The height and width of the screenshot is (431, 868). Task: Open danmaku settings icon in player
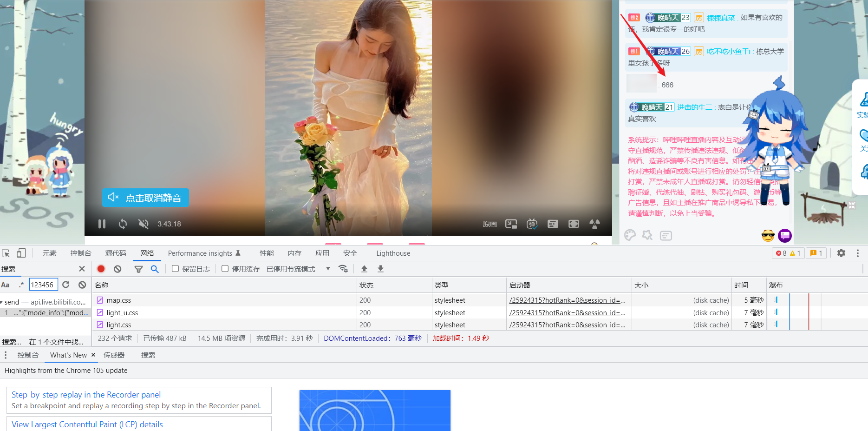pos(553,224)
